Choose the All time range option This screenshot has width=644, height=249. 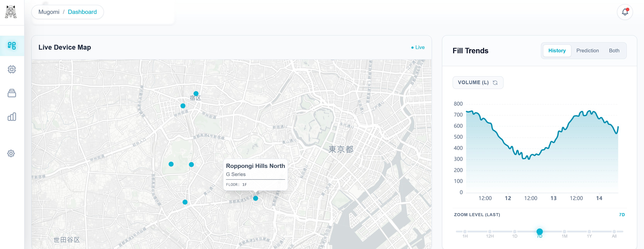tap(614, 231)
